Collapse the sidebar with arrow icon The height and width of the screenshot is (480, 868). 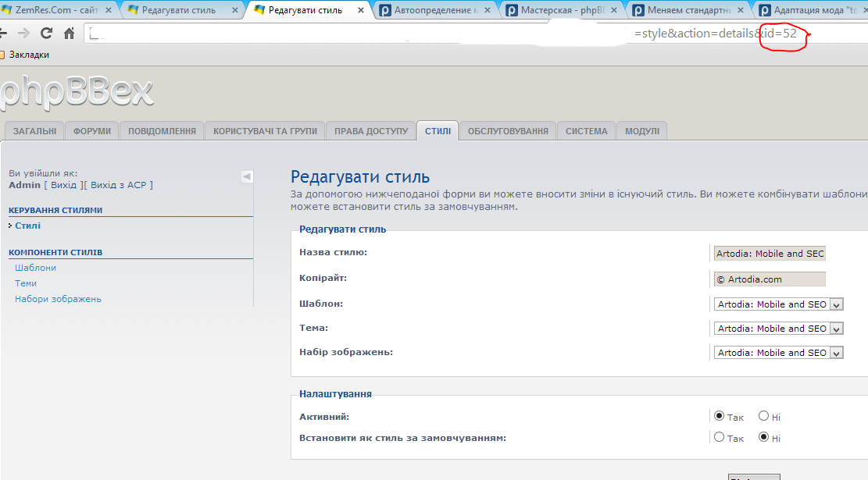[x=246, y=176]
